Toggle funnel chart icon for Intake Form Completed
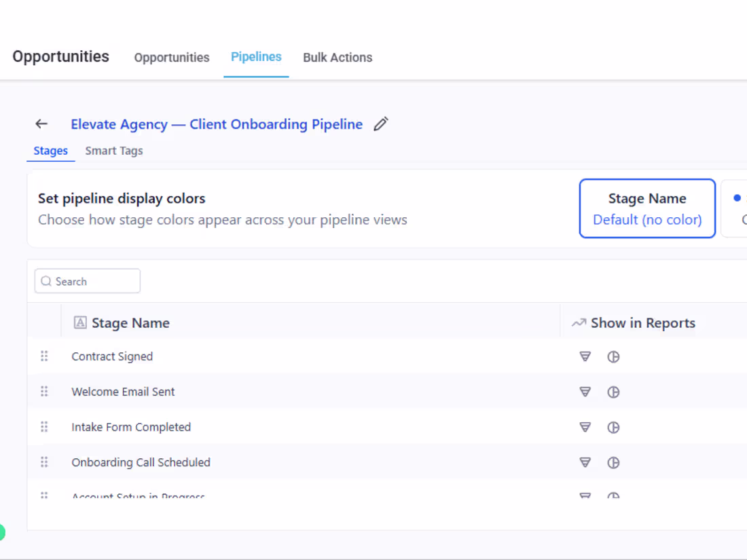The height and width of the screenshot is (560, 747). 585,427
